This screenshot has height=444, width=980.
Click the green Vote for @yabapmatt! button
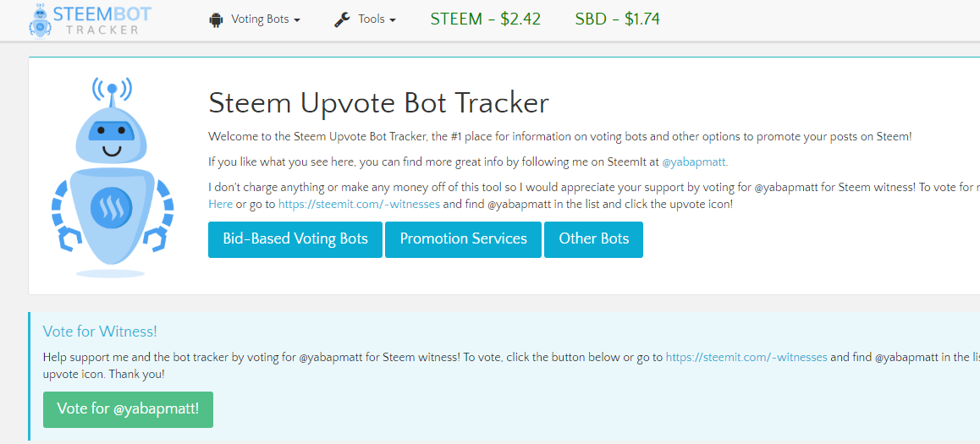[x=128, y=409]
